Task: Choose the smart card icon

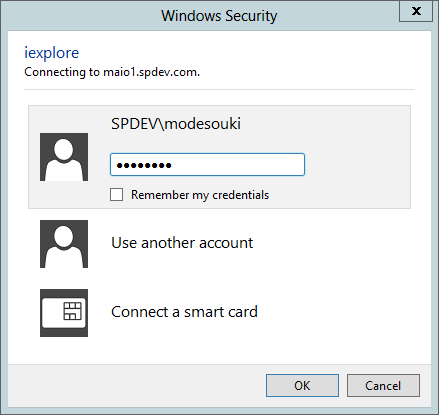Action: tap(64, 313)
